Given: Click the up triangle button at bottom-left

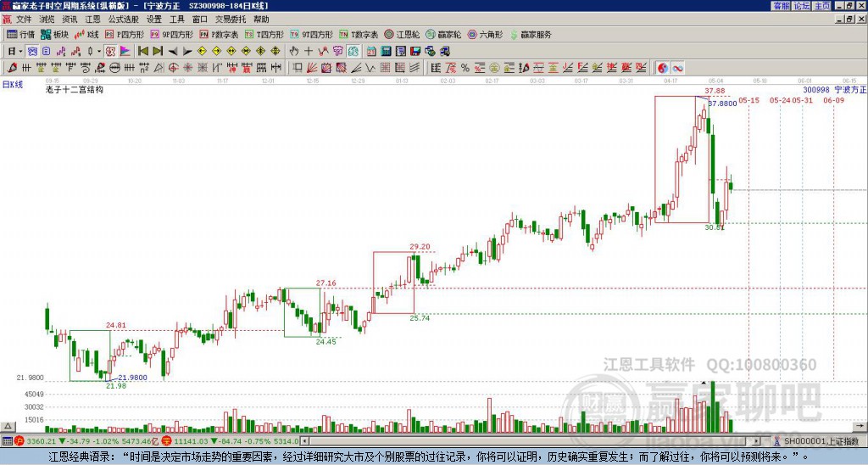Looking at the screenshot, I should point(7,426).
